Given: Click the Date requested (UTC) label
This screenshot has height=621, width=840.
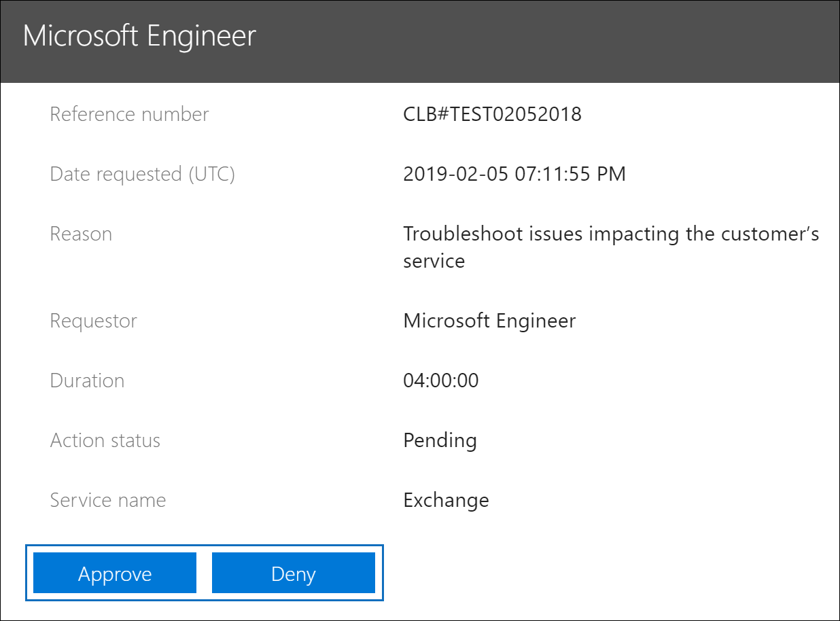Looking at the screenshot, I should click(x=142, y=174).
